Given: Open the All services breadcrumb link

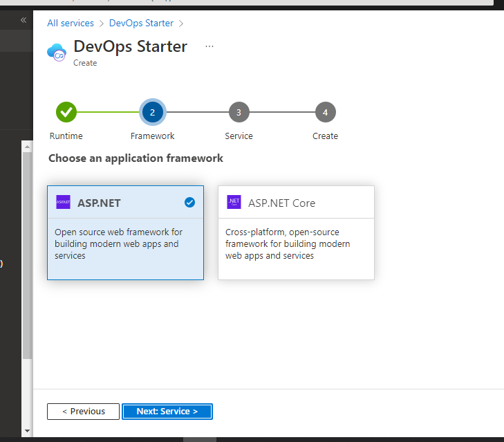Looking at the screenshot, I should pyautogui.click(x=70, y=23).
